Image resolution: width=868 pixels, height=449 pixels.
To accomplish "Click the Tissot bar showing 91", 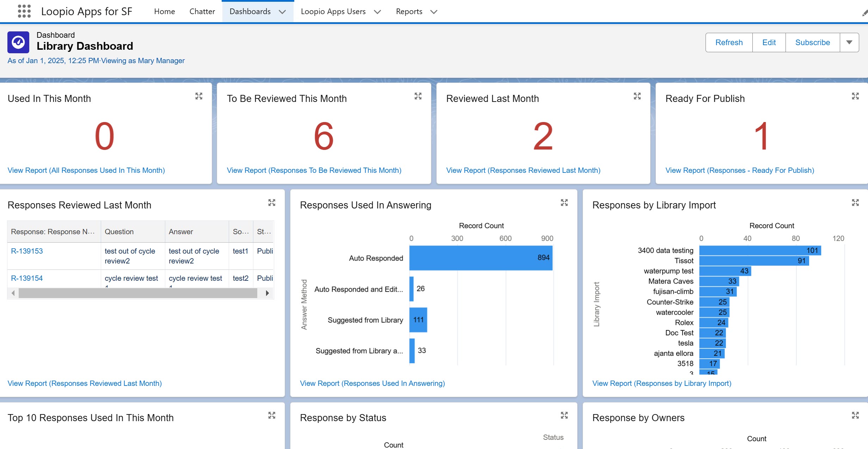I will click(754, 261).
